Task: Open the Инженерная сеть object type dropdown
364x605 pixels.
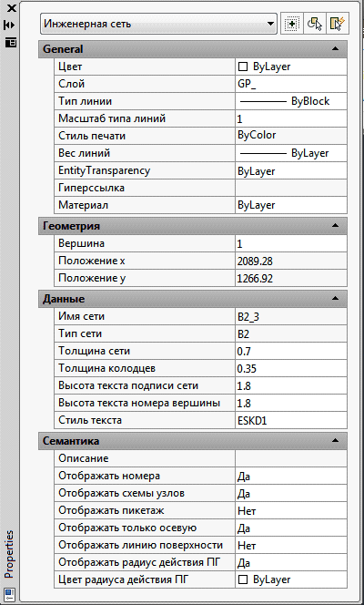Action: point(158,24)
